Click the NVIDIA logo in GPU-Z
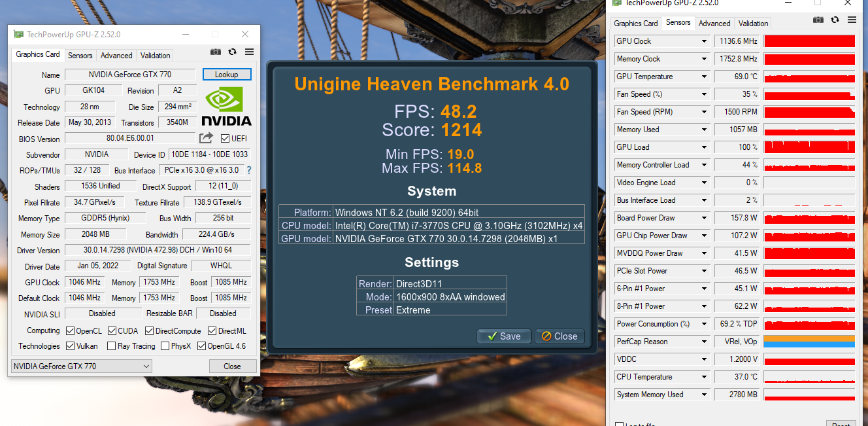This screenshot has width=868, height=426. click(226, 107)
